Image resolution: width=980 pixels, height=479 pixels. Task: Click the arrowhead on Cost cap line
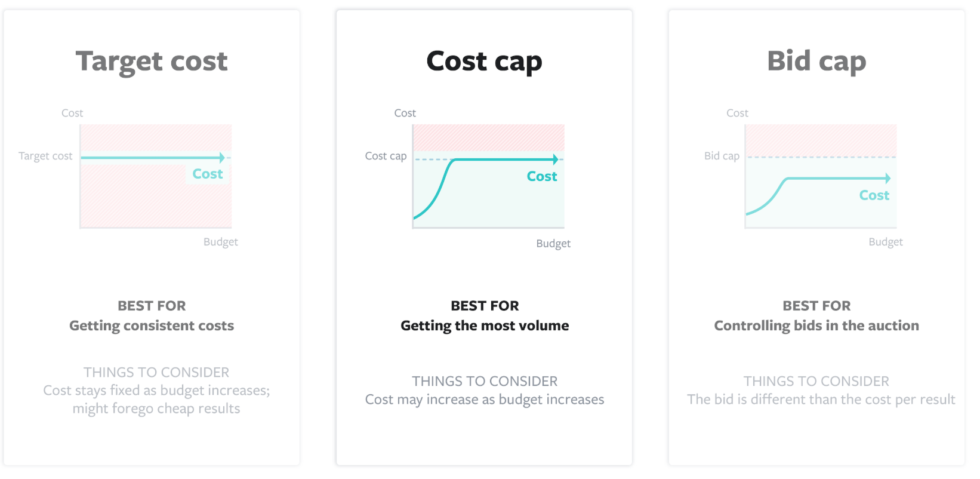(x=556, y=159)
